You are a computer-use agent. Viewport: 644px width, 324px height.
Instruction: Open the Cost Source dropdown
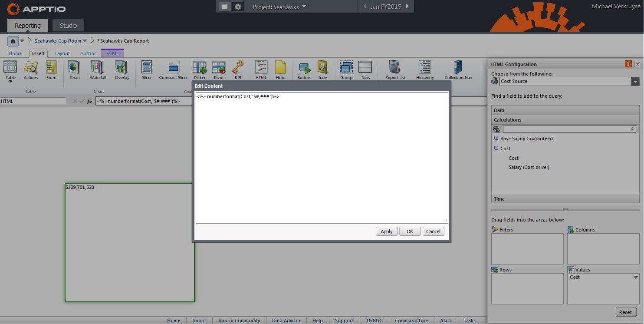click(635, 81)
